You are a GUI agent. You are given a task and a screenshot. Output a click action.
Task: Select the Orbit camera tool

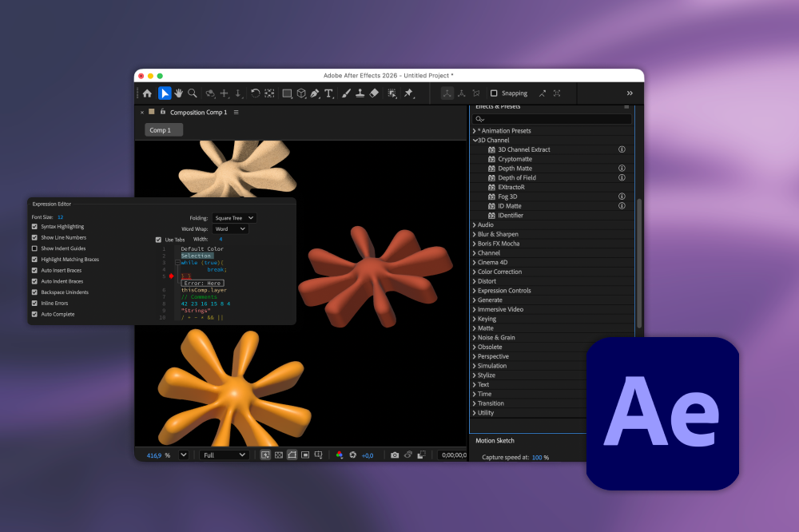coord(210,93)
